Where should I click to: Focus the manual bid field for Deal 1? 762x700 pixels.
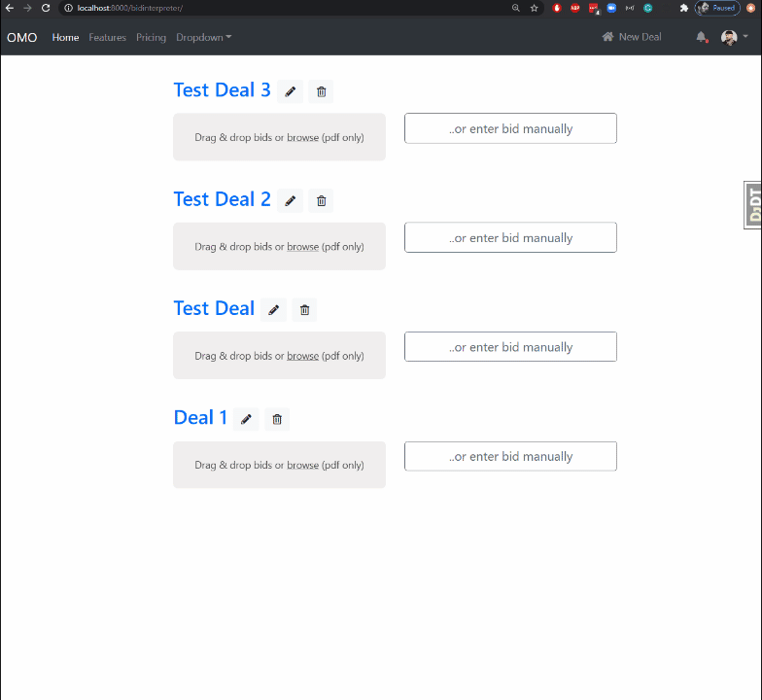[510, 456]
